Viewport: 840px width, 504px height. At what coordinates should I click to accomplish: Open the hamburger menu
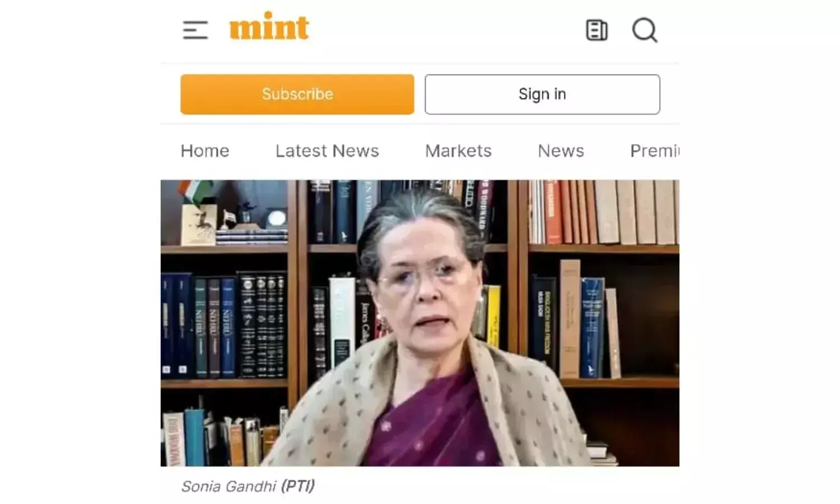click(x=195, y=30)
